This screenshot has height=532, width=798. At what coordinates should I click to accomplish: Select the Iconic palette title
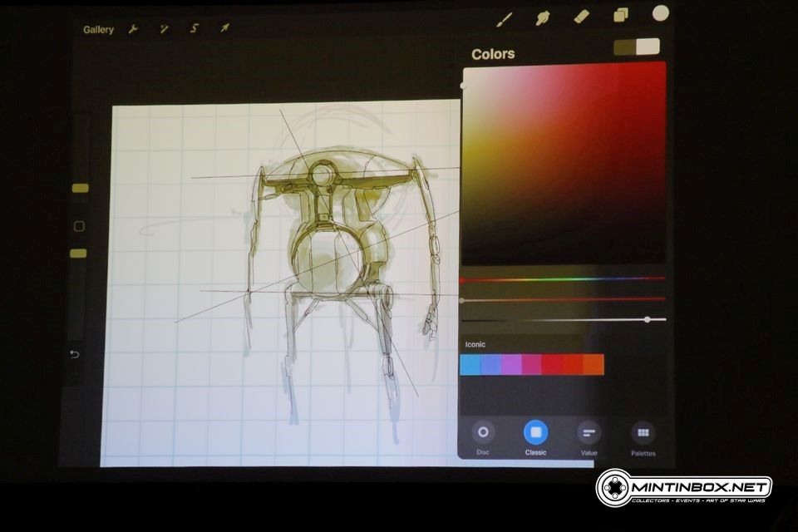[x=475, y=345]
